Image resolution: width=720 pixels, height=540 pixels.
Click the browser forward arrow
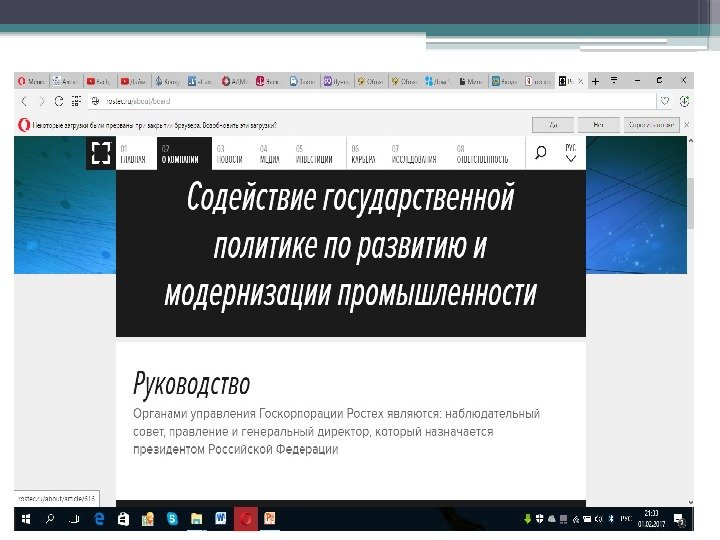[41, 101]
